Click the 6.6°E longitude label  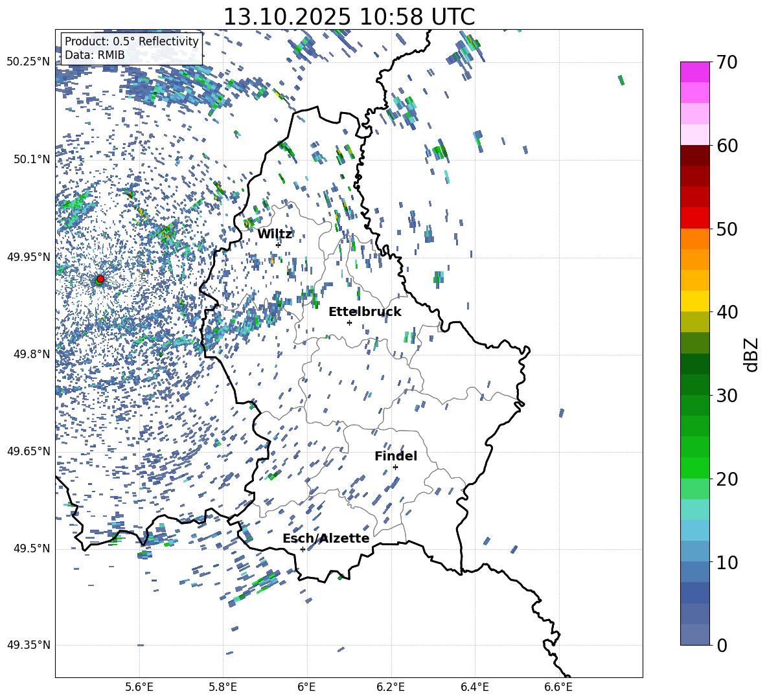click(x=558, y=687)
